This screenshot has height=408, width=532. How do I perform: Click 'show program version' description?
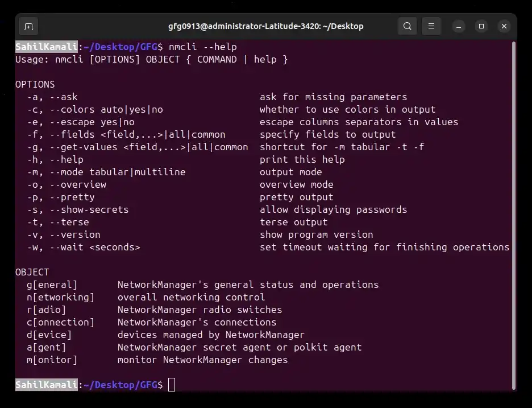(316, 235)
